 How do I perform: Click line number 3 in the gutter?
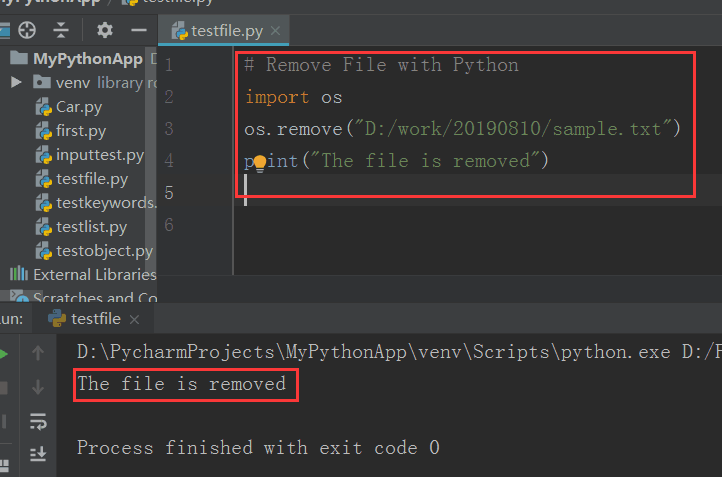pos(169,129)
